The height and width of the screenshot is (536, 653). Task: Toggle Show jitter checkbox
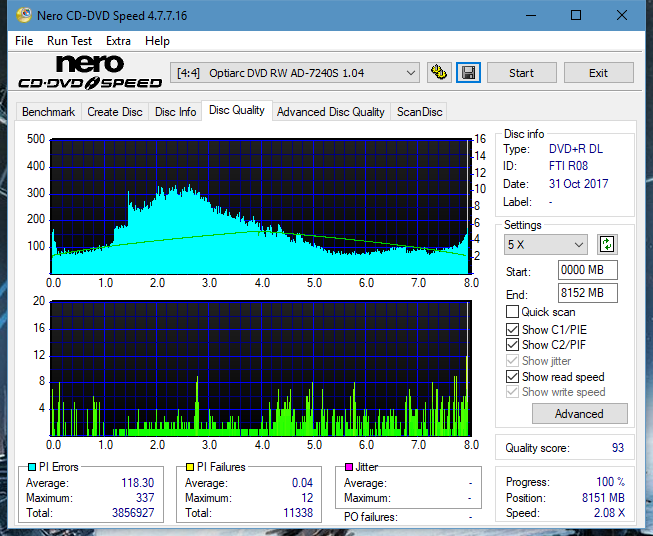coord(512,361)
